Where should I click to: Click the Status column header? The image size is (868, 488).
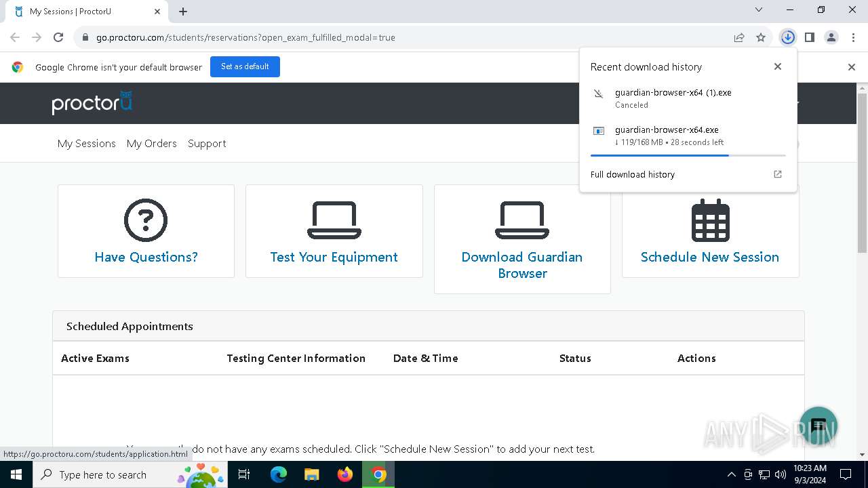pos(575,358)
